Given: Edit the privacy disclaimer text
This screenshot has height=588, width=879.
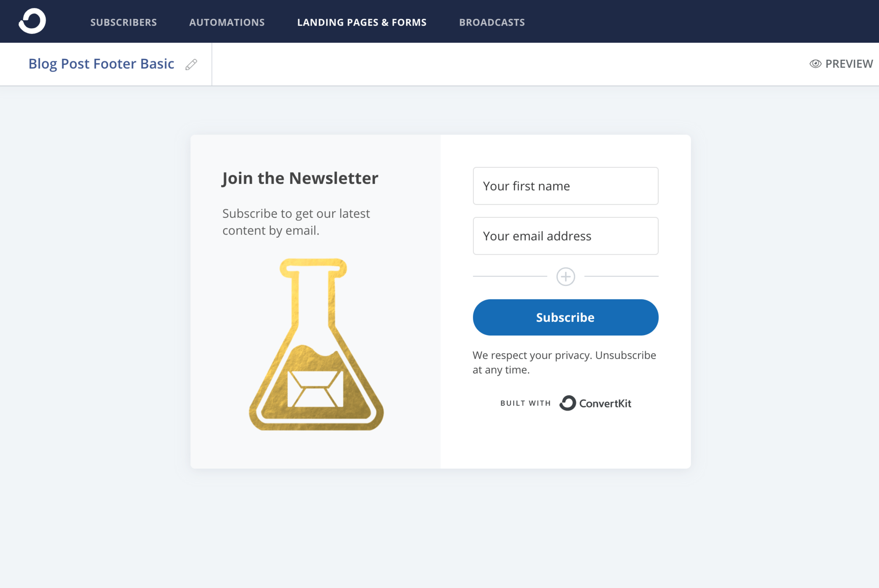Looking at the screenshot, I should pyautogui.click(x=564, y=362).
